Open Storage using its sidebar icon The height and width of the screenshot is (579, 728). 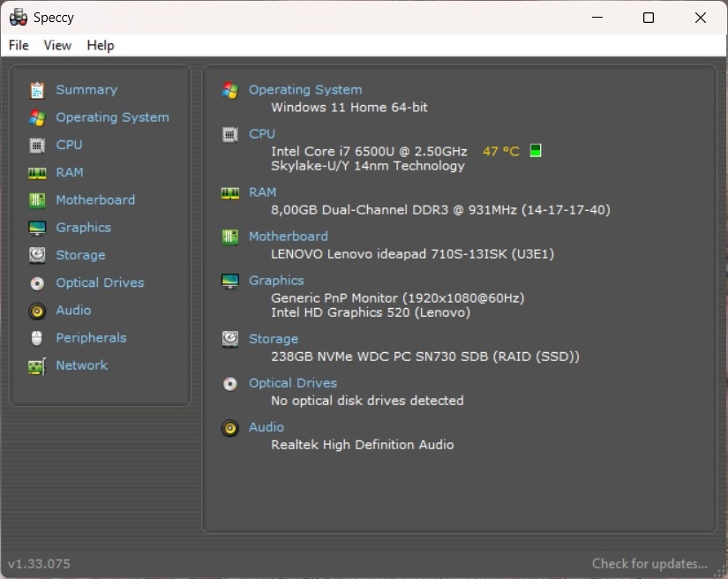click(x=37, y=255)
